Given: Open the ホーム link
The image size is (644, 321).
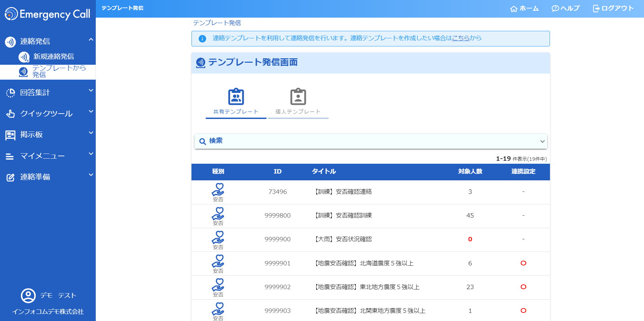Looking at the screenshot, I should [x=525, y=8].
